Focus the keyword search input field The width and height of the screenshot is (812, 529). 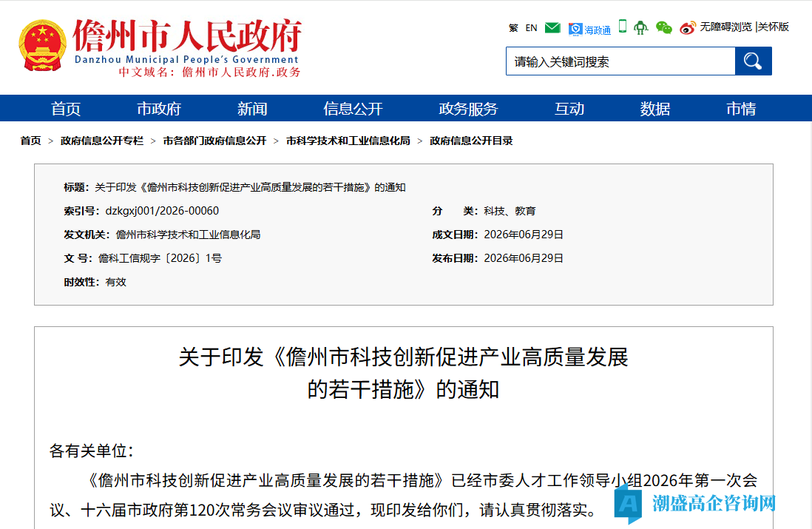tap(620, 61)
